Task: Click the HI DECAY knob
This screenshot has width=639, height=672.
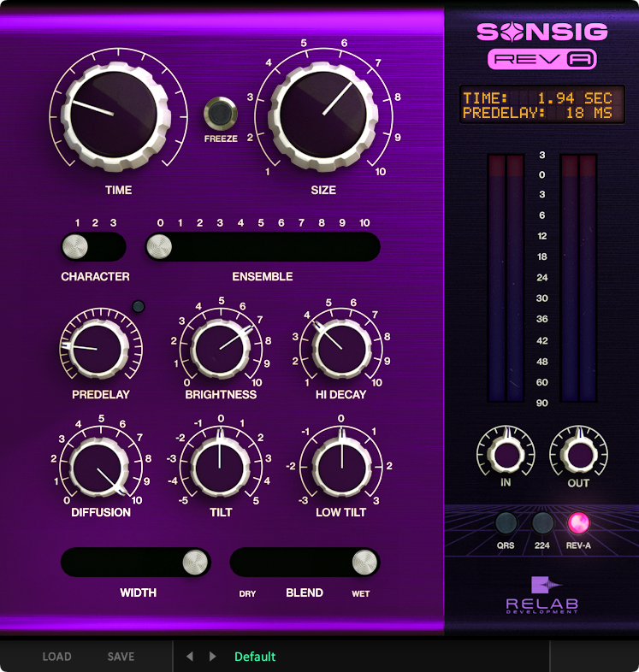Action: pyautogui.click(x=342, y=345)
